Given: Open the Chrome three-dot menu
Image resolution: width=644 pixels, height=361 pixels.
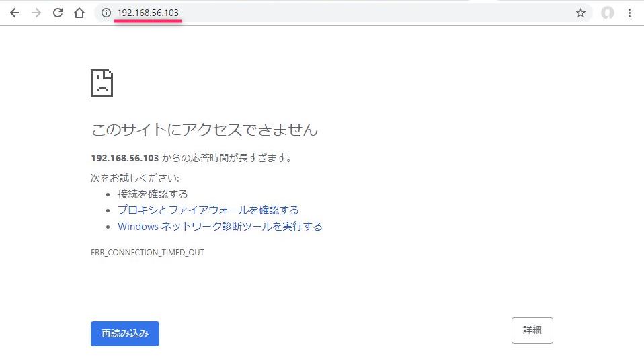Looking at the screenshot, I should pos(629,13).
